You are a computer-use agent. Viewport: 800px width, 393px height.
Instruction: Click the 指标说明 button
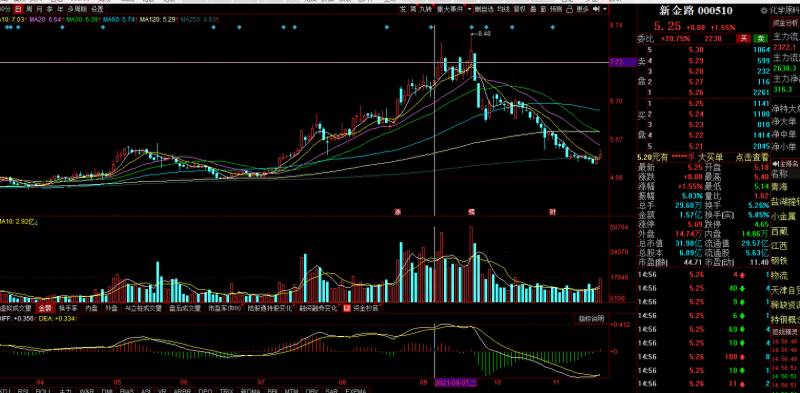click(591, 318)
